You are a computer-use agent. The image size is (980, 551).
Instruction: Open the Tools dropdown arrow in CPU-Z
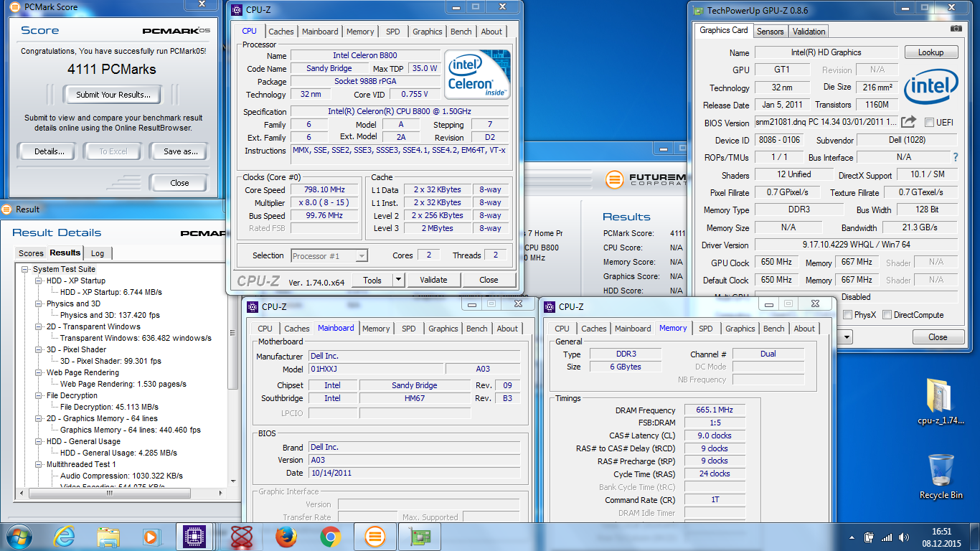(399, 280)
